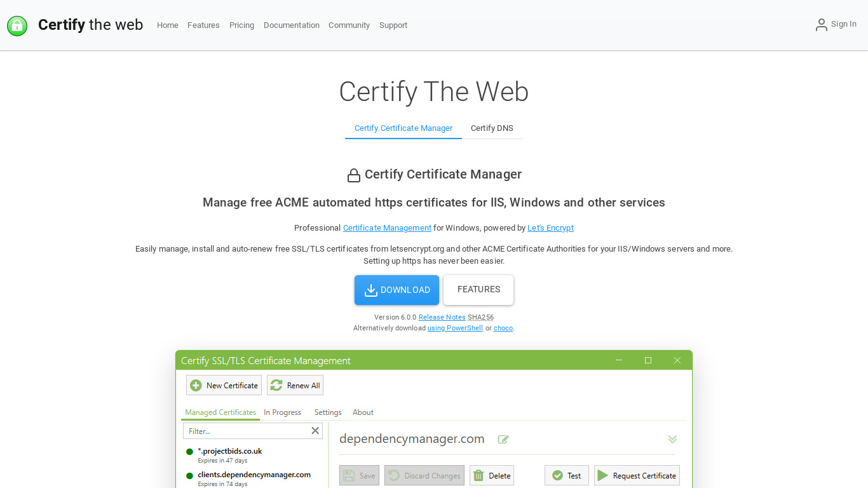Minimize the Certify SSL/TLS window
Viewport: 868px width, 488px height.
(619, 360)
